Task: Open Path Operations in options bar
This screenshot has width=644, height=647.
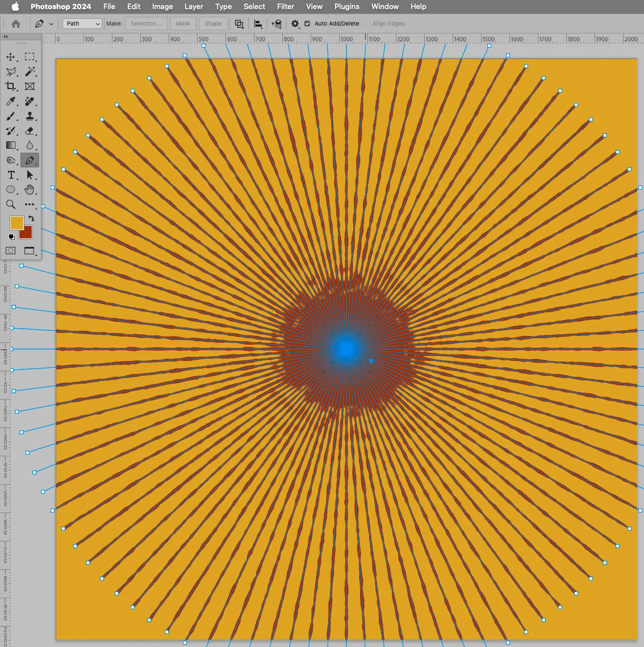Action: click(x=239, y=23)
